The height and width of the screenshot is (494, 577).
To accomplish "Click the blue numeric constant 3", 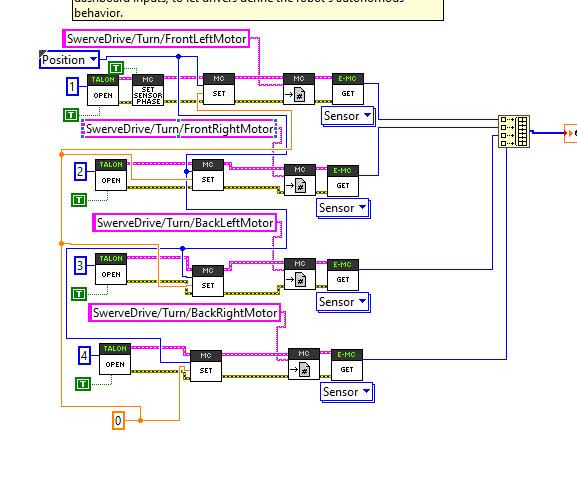I will (x=80, y=265).
